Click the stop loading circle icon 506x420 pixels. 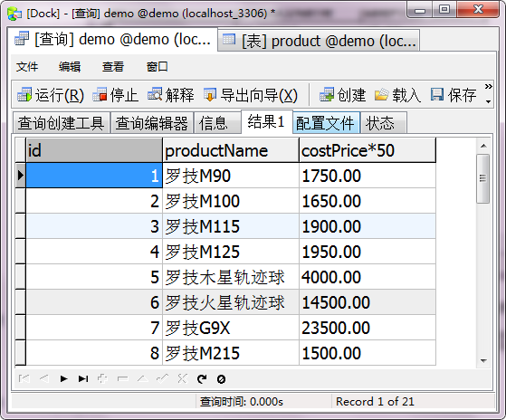tap(222, 379)
